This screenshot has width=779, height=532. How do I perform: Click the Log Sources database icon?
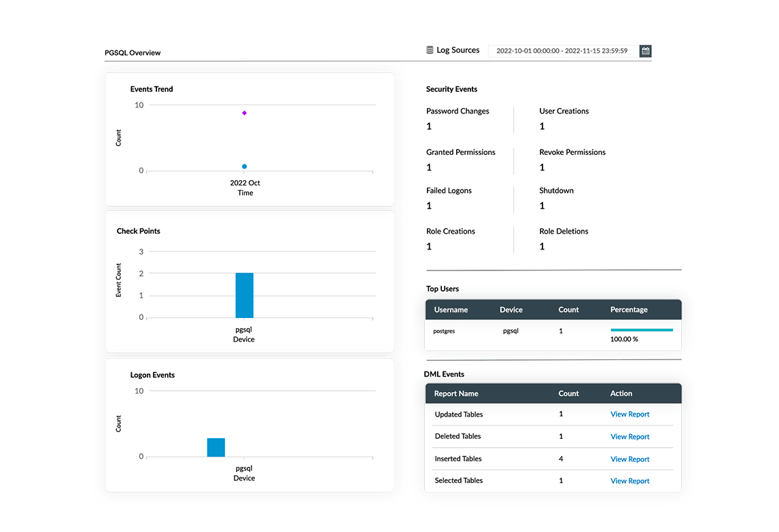tap(430, 50)
